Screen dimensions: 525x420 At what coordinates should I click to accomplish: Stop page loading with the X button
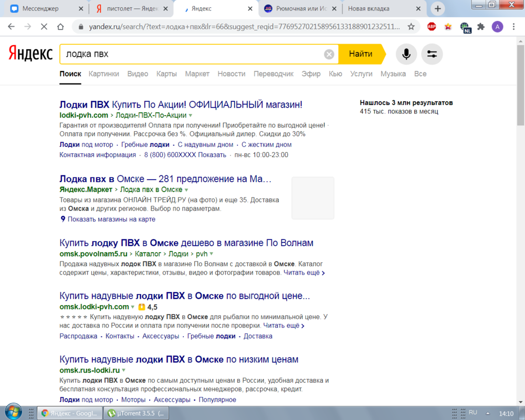(x=44, y=27)
